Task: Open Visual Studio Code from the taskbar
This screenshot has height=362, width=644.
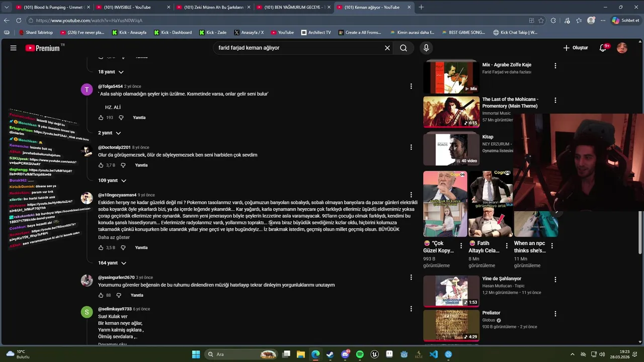Action: coord(434,354)
